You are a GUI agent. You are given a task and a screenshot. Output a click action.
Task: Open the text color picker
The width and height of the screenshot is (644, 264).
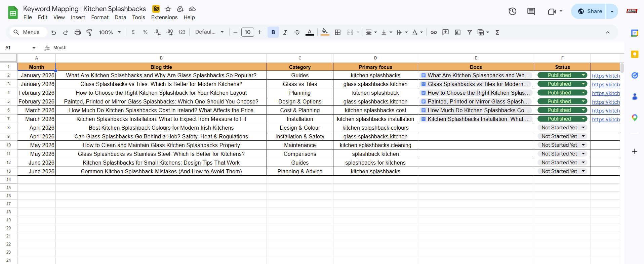point(310,32)
